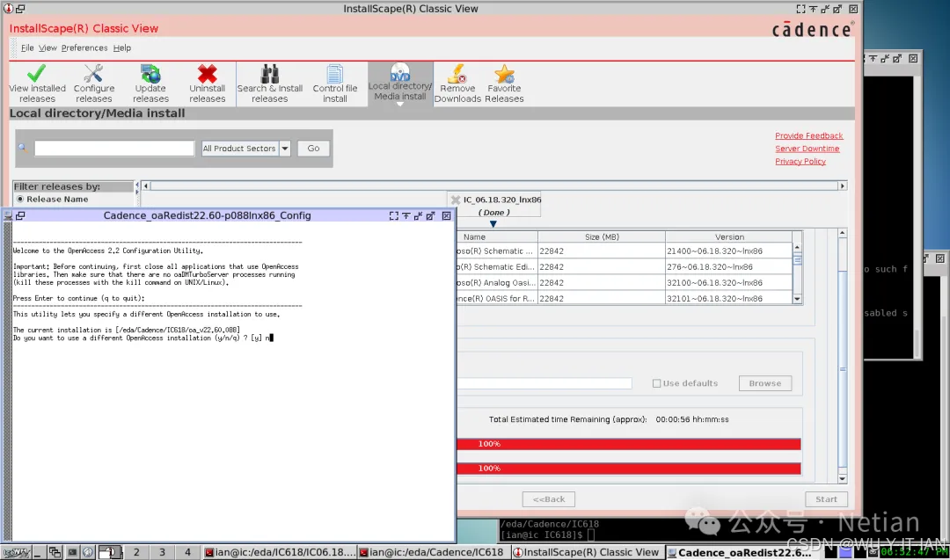
Task: Click the product table scroll up arrow
Action: [797, 247]
